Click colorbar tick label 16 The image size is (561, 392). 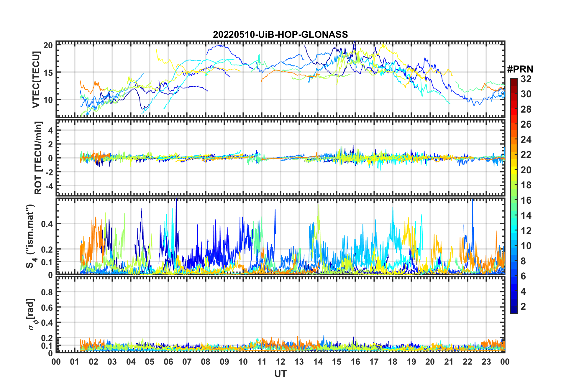click(x=526, y=200)
